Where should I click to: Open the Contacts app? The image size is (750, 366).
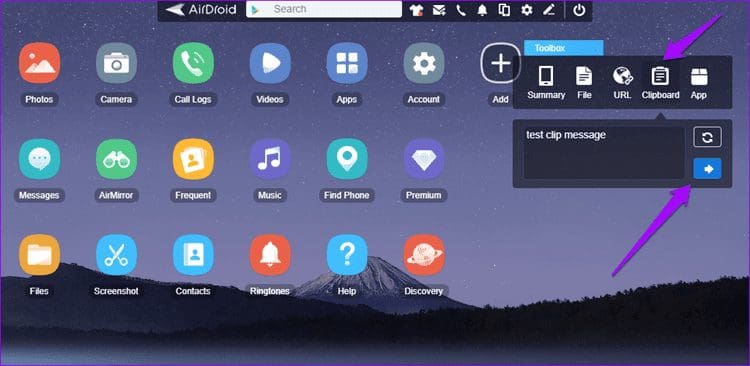click(193, 255)
